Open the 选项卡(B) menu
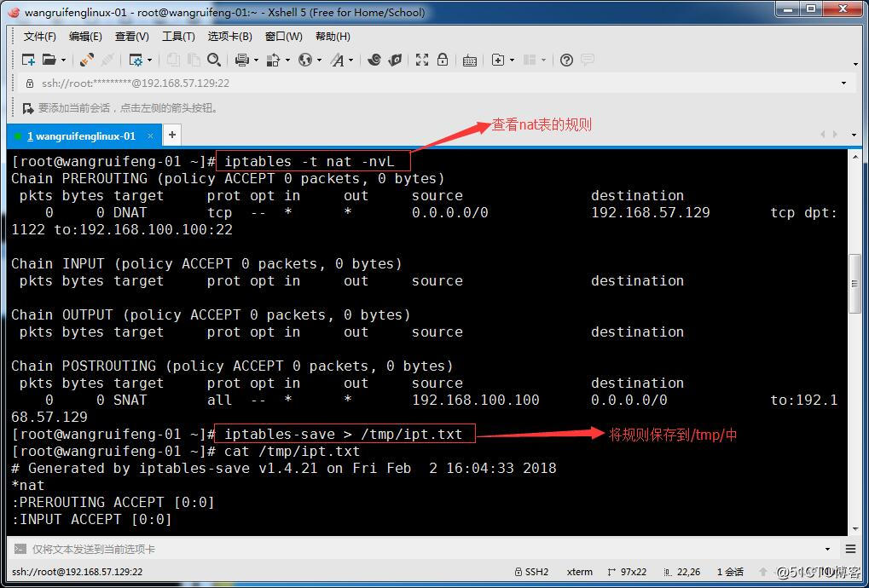869x588 pixels. [229, 37]
